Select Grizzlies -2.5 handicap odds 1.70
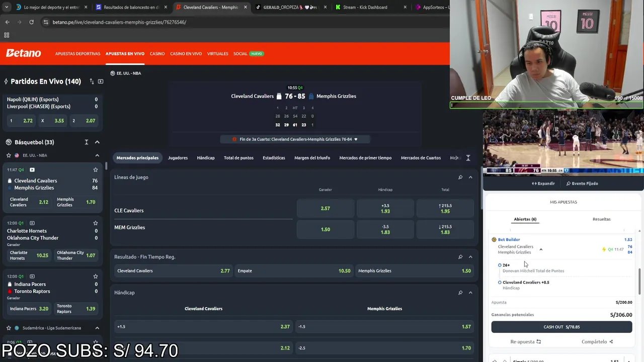The image size is (644, 362). [x=384, y=348]
